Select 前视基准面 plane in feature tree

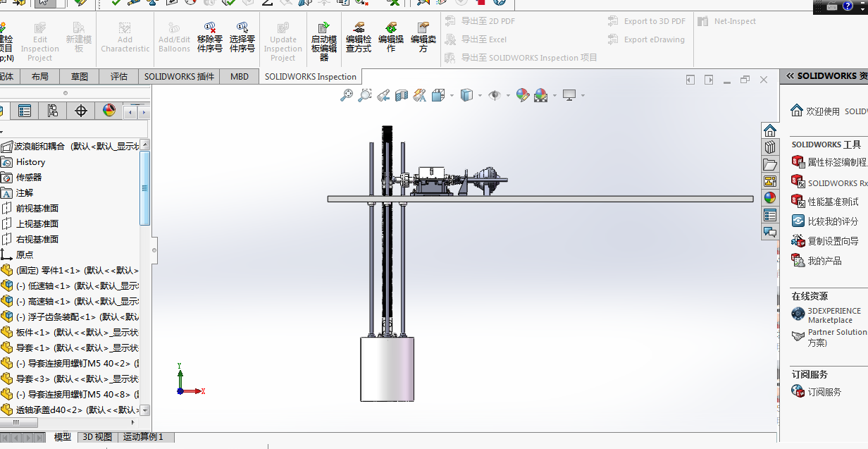point(37,208)
